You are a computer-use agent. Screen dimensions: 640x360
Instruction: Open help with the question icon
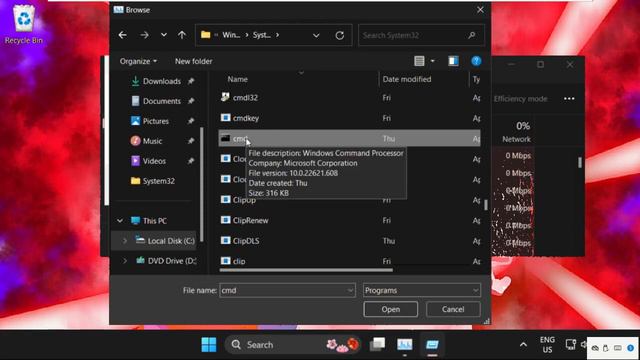coord(476,61)
